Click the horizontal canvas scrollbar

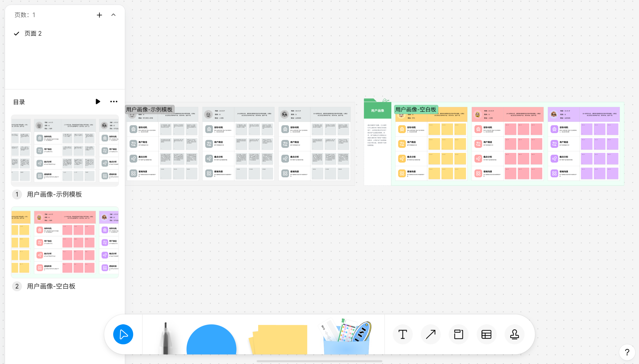pyautogui.click(x=319, y=361)
